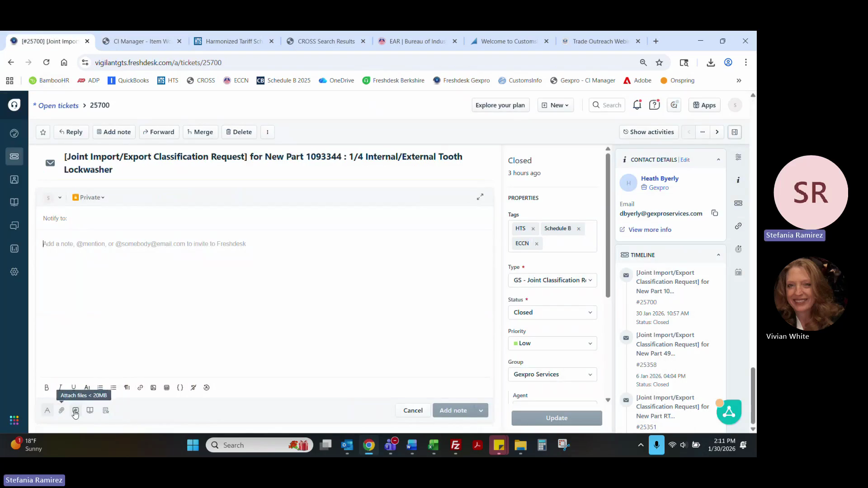The width and height of the screenshot is (868, 488).
Task: Remove the Schedule B tag
Action: (x=579, y=229)
